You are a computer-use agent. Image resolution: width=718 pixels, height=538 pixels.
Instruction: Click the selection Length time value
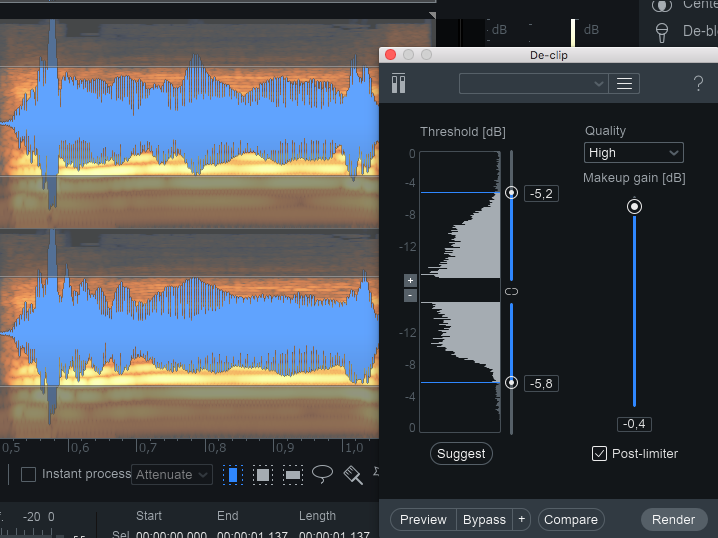pyautogui.click(x=334, y=534)
